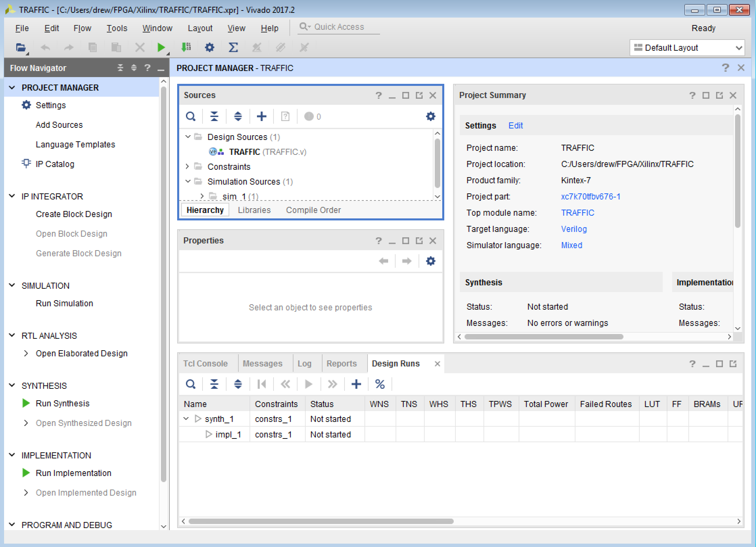756x547 pixels.
Task: Collapse SYNTHESIS section
Action: 12,385
